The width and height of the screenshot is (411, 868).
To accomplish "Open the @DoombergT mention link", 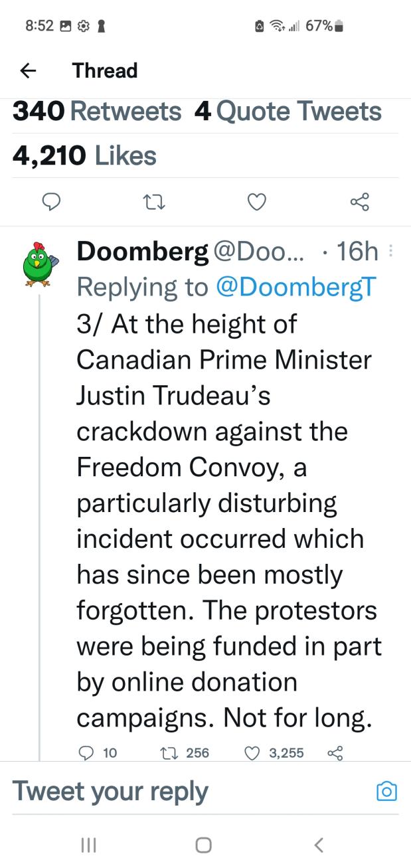I will [x=296, y=286].
